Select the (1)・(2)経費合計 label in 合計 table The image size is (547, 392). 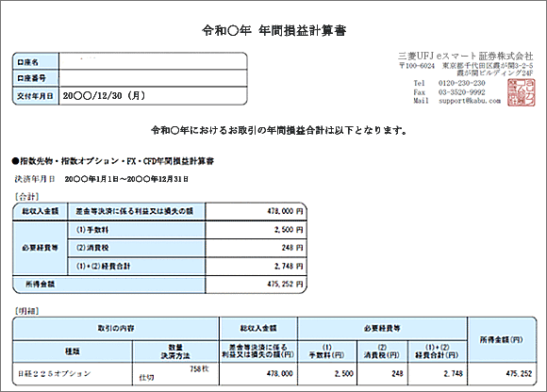point(137,267)
